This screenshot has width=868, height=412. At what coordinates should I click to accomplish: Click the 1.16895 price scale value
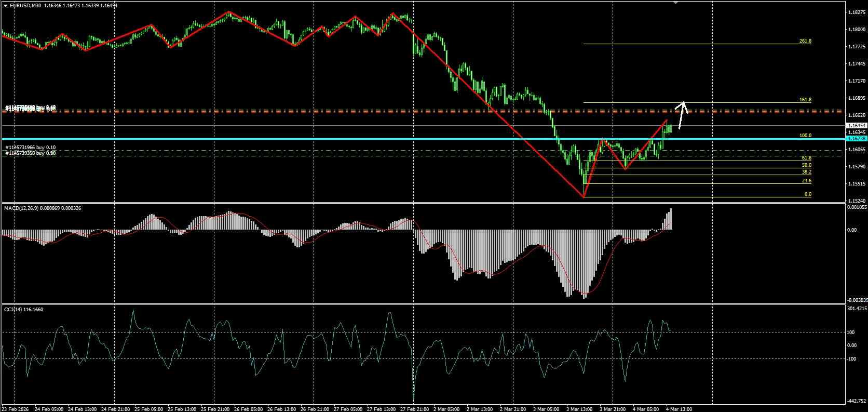point(856,98)
